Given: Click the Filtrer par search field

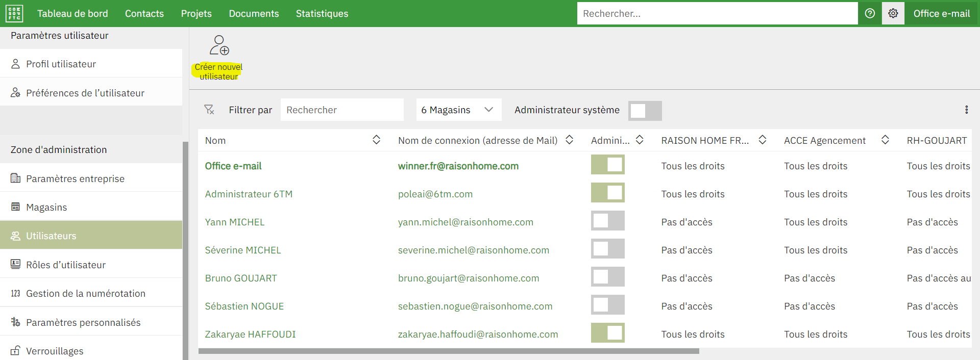Looking at the screenshot, I should [x=341, y=110].
